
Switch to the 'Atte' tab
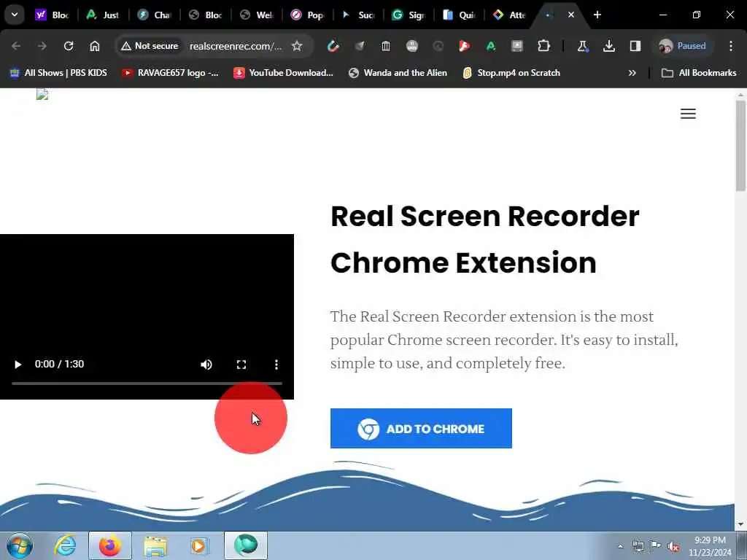point(510,15)
